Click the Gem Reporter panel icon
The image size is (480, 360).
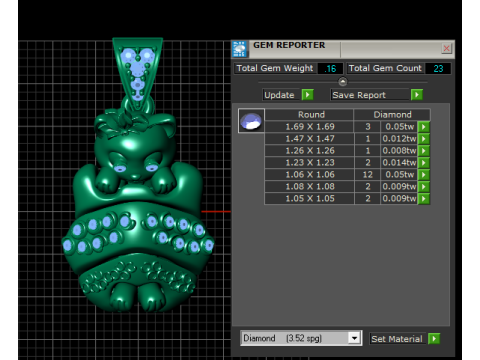239,49
